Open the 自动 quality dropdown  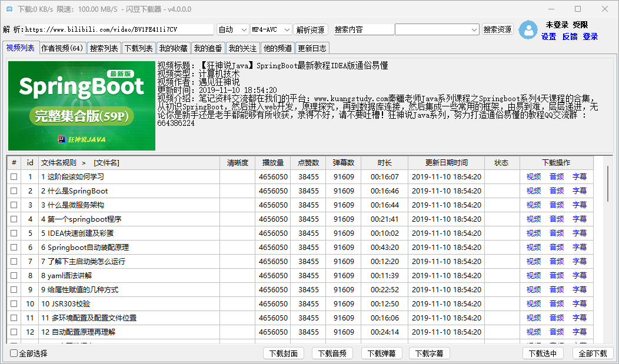tap(232, 29)
